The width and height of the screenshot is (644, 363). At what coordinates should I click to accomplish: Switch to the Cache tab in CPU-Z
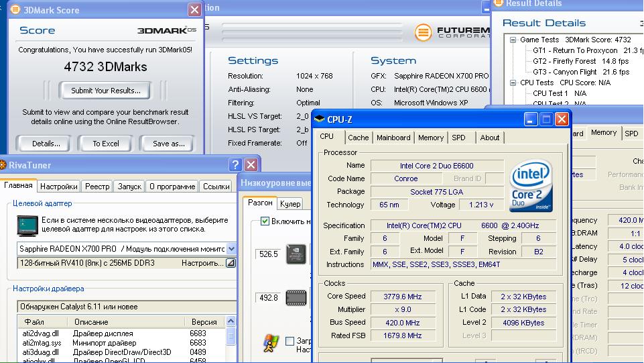[358, 138]
